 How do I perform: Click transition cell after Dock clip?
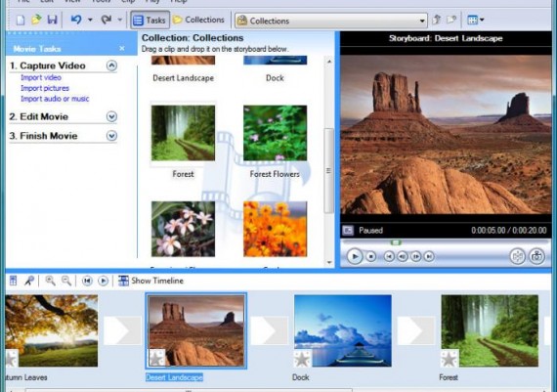(415, 330)
